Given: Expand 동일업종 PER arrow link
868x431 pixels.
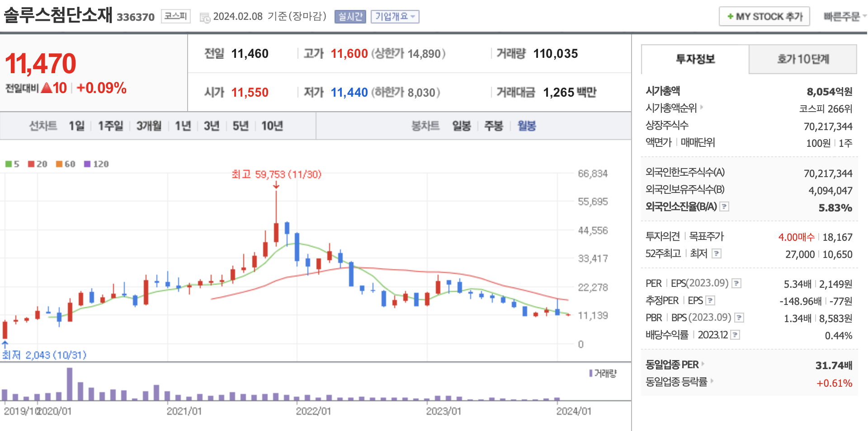Looking at the screenshot, I should point(703,364).
